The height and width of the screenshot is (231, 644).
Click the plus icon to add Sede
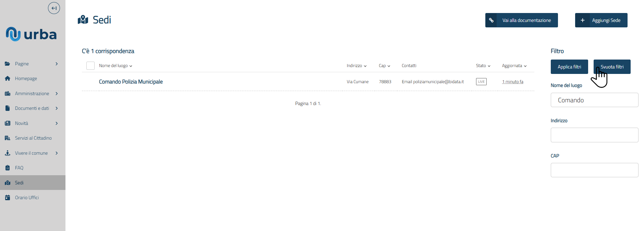pos(582,20)
